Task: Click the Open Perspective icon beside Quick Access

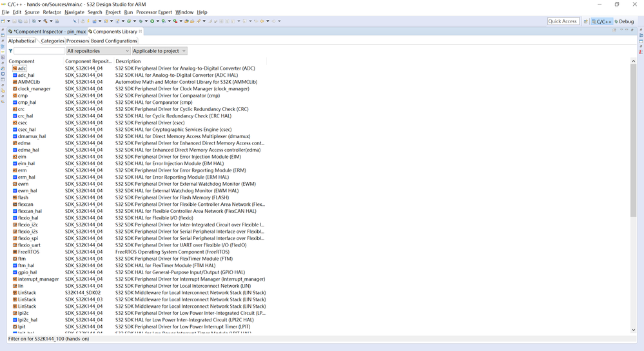Action: tap(586, 21)
